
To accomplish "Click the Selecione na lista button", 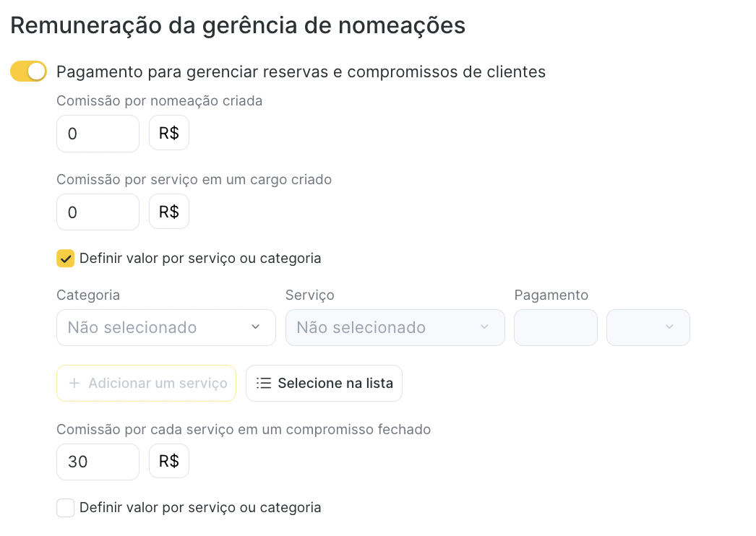I will pos(324,383).
